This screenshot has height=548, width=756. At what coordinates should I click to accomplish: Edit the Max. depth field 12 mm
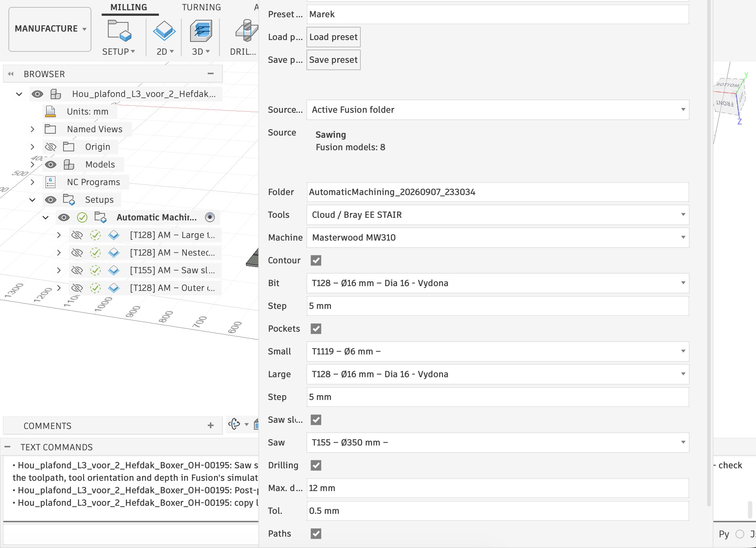[498, 488]
